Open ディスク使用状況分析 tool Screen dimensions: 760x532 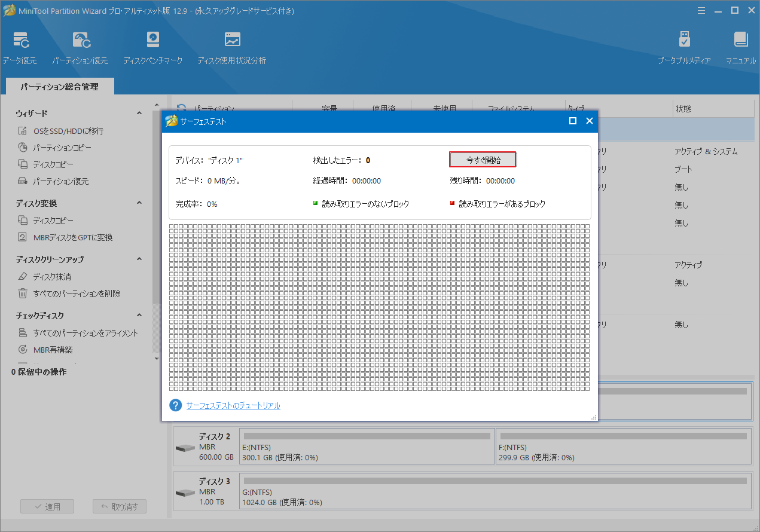(232, 48)
